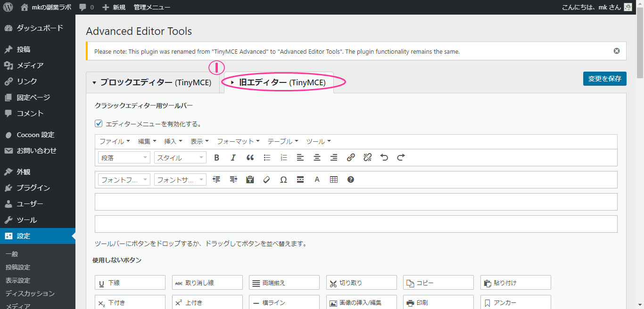Image resolution: width=644 pixels, height=309 pixels.
Task: Open 投稿 in the sidebar
Action: click(x=38, y=49)
